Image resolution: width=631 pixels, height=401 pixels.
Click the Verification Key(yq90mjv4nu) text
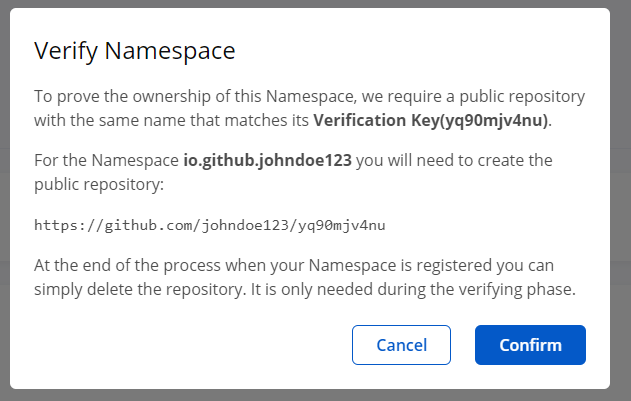(431, 120)
